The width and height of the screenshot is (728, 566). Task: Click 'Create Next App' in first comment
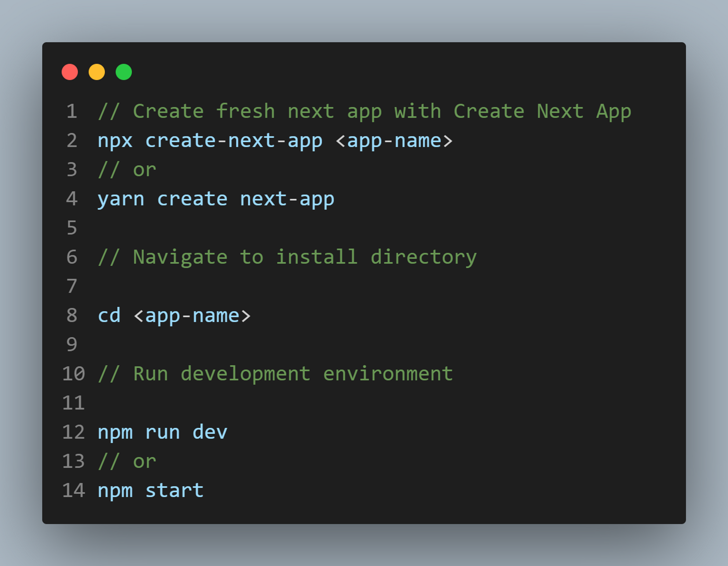pos(542,111)
